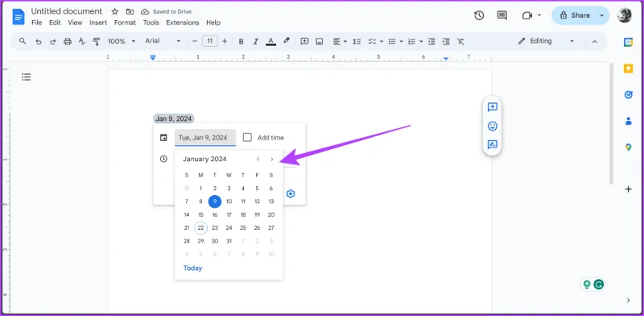Open bulleted list options arrow
Image resolution: width=644 pixels, height=316 pixels.
pos(401,42)
